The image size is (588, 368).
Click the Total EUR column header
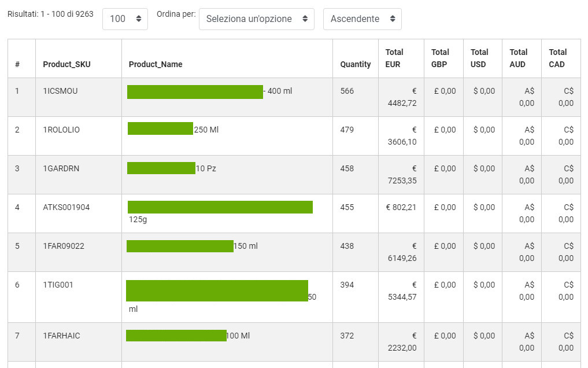click(394, 58)
